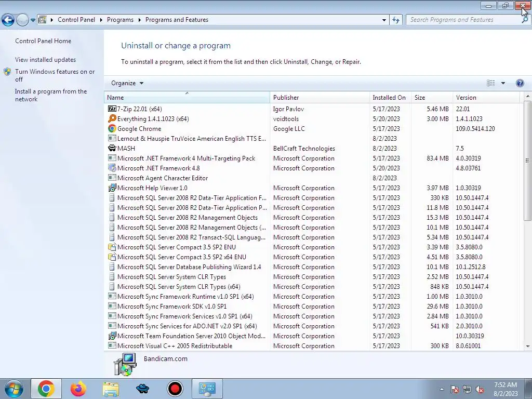Show hidden tray icons arrow
The width and height of the screenshot is (532, 399).
(442, 390)
